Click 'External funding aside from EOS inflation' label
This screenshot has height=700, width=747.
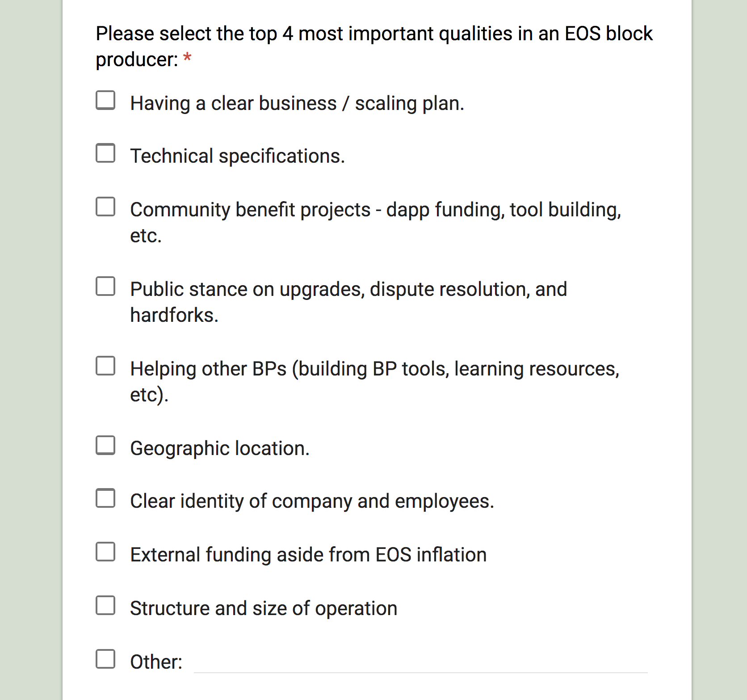click(x=308, y=555)
